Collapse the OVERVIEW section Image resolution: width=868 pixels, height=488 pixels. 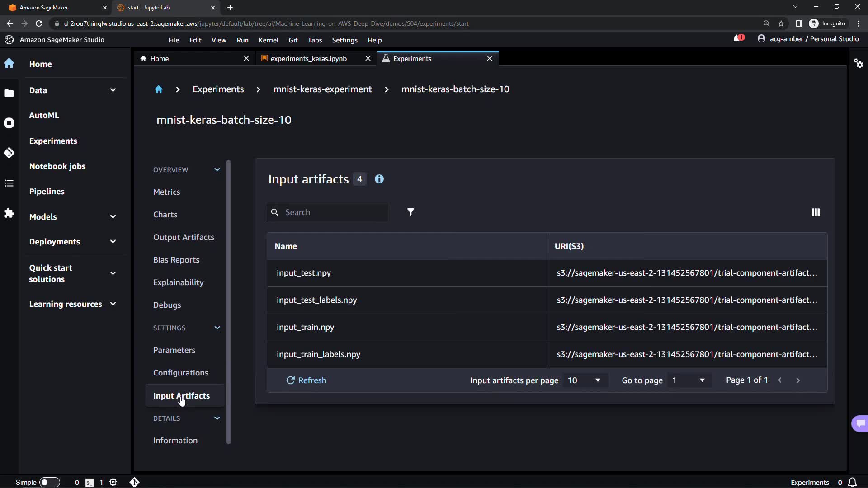click(x=217, y=170)
